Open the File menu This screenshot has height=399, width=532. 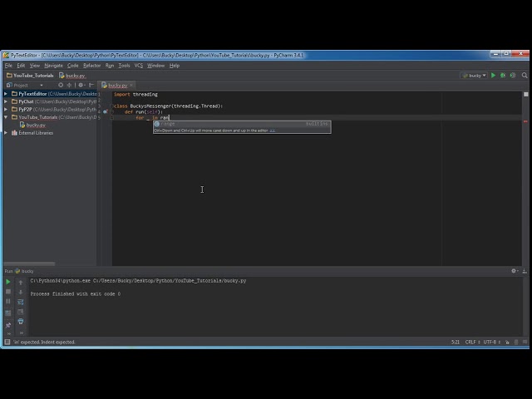(x=8, y=66)
